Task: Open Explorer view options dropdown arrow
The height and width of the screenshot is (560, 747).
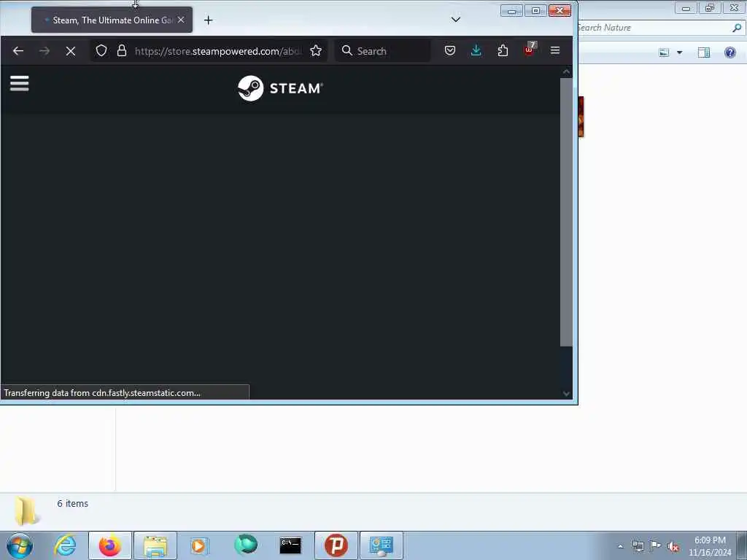Action: pyautogui.click(x=679, y=52)
